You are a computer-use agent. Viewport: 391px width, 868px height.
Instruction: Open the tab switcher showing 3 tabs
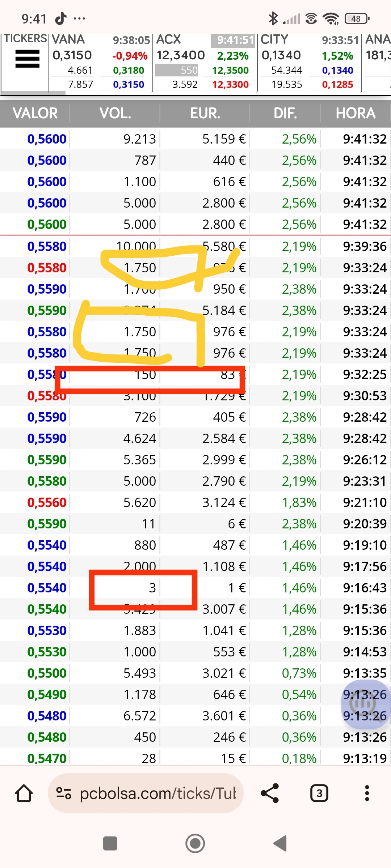(319, 793)
